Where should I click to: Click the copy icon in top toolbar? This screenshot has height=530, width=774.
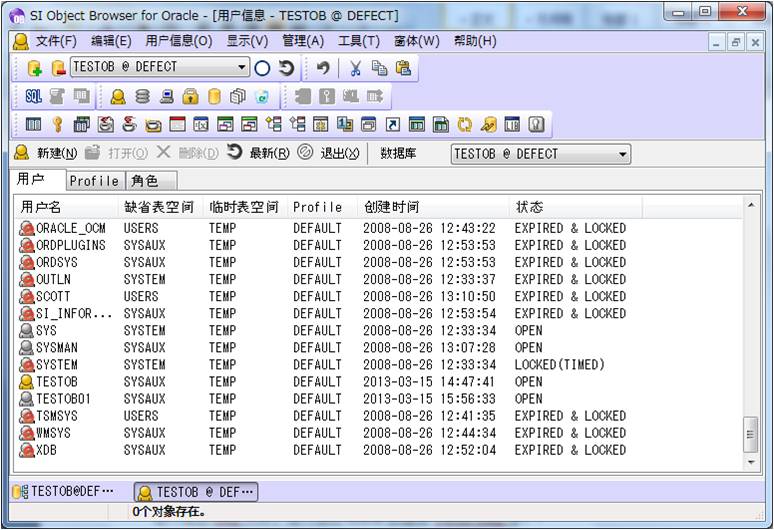tap(379, 68)
